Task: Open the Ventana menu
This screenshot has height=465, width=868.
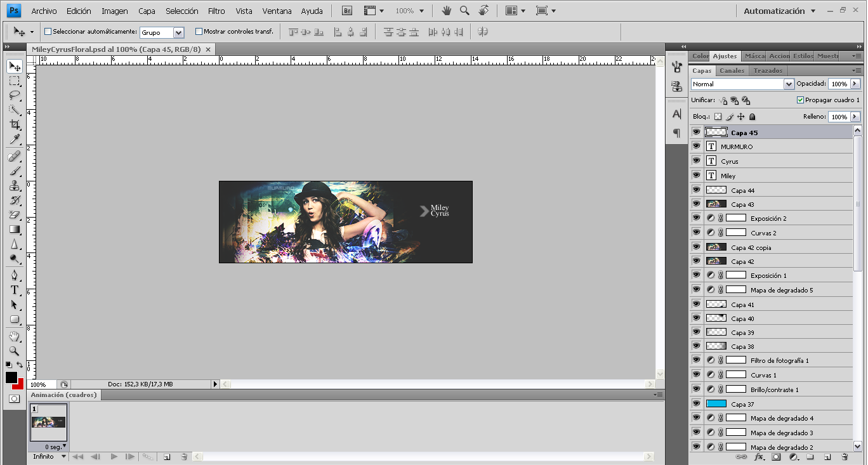Action: click(277, 11)
